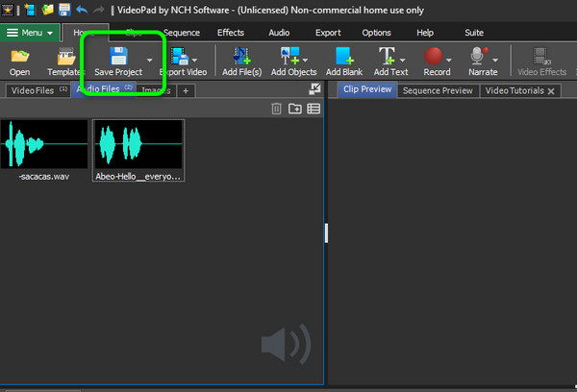Open the Sequence Preview tab
The image size is (577, 392).
438,91
